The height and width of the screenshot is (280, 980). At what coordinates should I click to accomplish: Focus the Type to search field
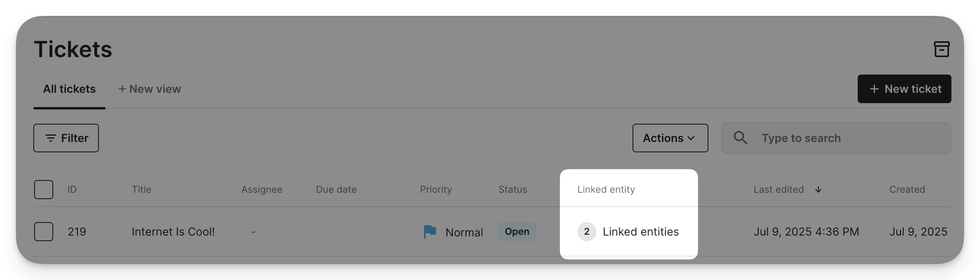[836, 138]
